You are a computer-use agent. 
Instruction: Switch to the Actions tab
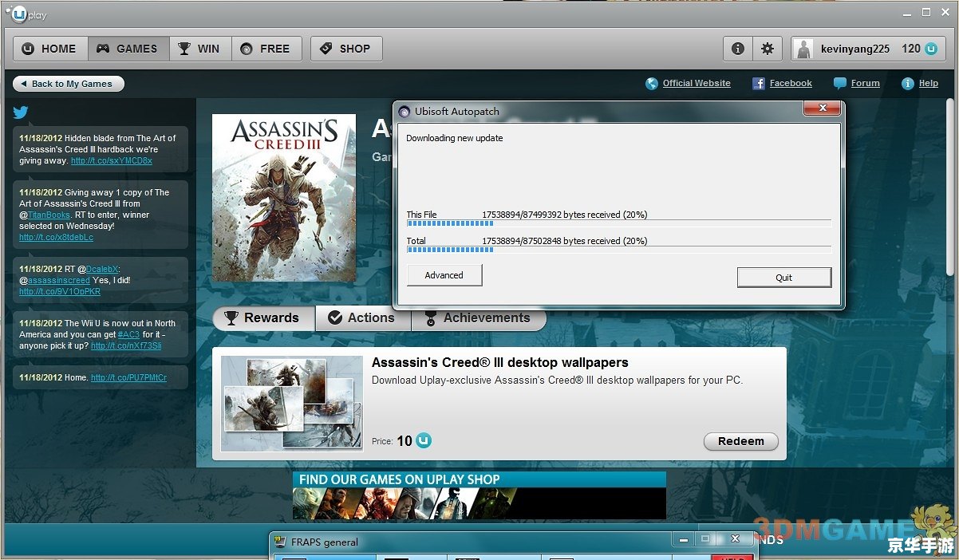(363, 317)
